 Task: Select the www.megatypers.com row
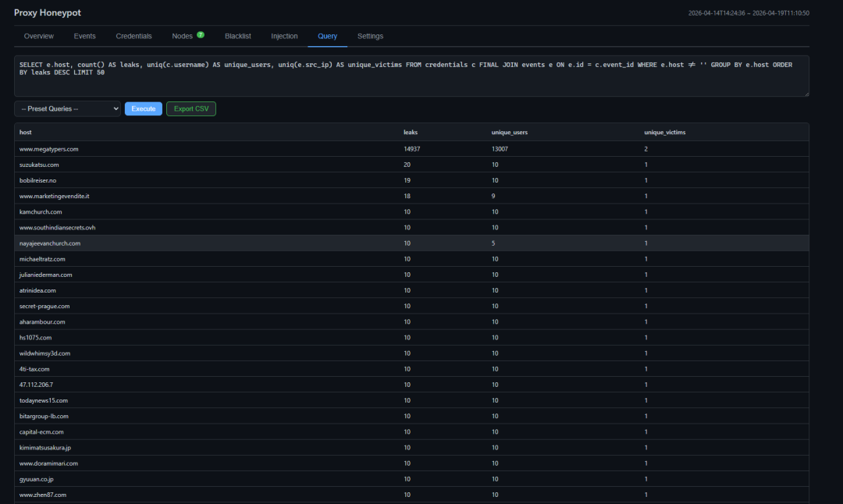tap(411, 149)
